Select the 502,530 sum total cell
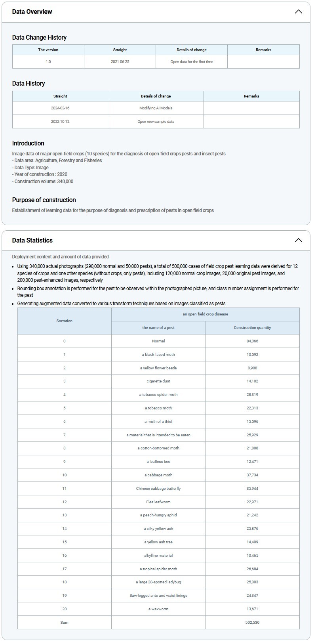 (x=252, y=623)
